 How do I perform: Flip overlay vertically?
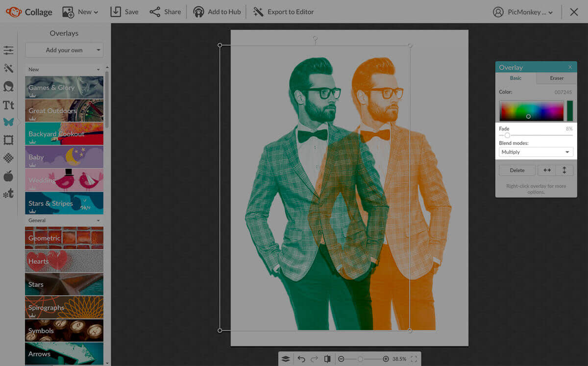coord(564,170)
